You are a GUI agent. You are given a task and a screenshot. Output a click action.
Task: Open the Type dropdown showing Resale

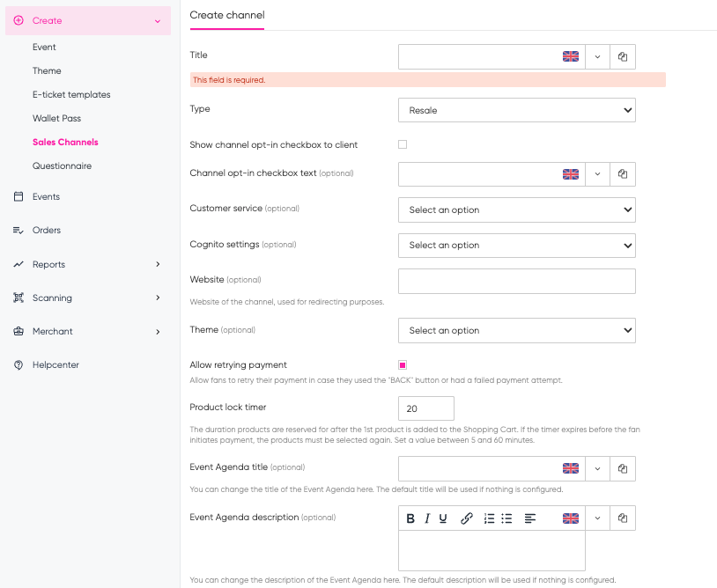click(516, 110)
